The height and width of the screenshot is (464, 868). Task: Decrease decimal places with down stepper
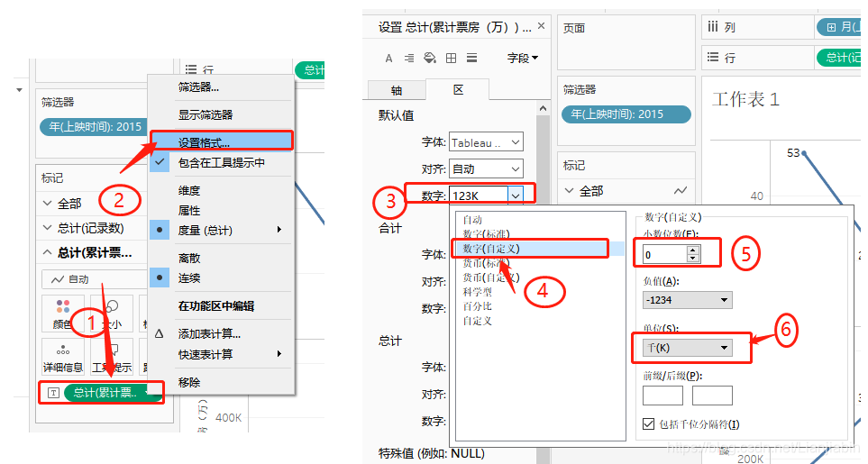(693, 259)
